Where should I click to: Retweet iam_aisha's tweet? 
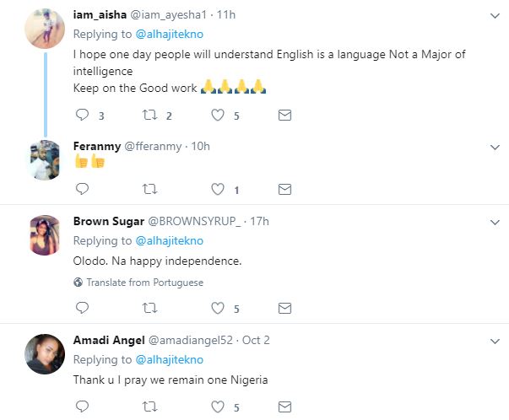[149, 116]
